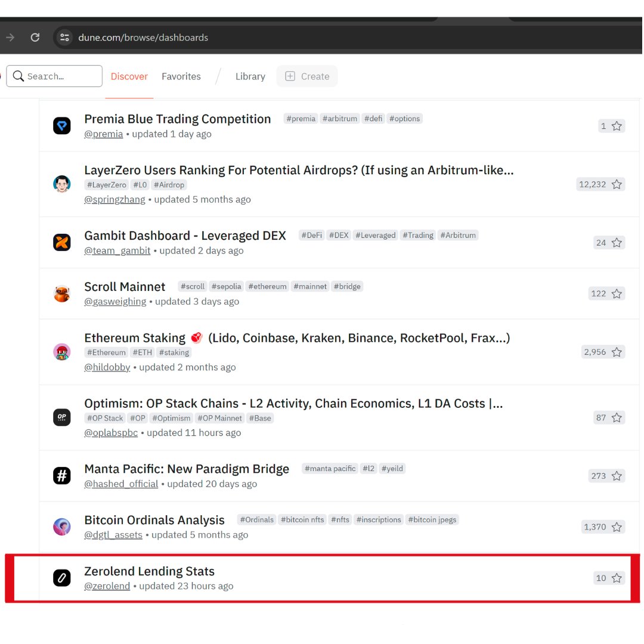The image size is (644, 644).
Task: Switch to the Discover tab
Action: pos(129,76)
